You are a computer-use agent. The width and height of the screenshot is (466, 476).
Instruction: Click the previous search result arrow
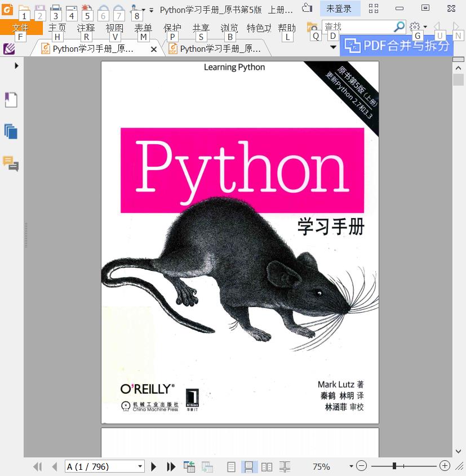(x=437, y=26)
